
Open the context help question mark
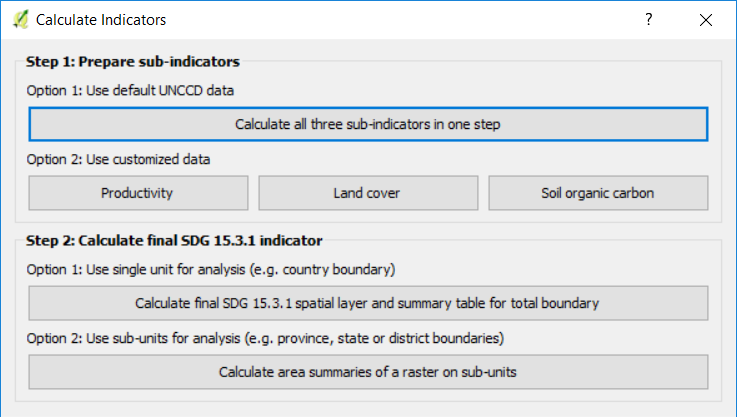coord(649,20)
